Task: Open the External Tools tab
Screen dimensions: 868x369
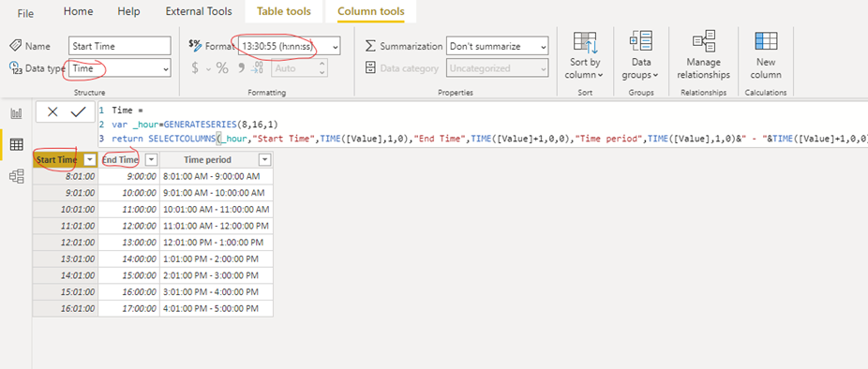Action: pos(199,11)
